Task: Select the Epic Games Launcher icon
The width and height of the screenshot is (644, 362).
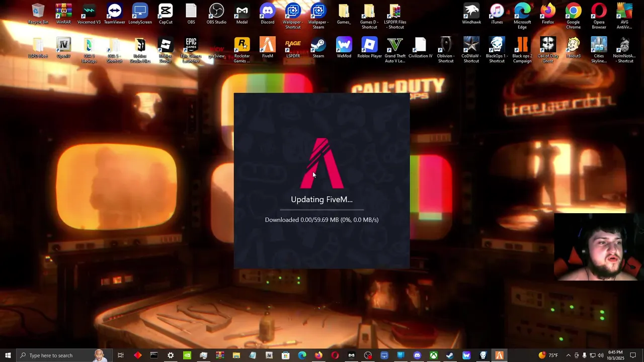Action: coord(191,50)
